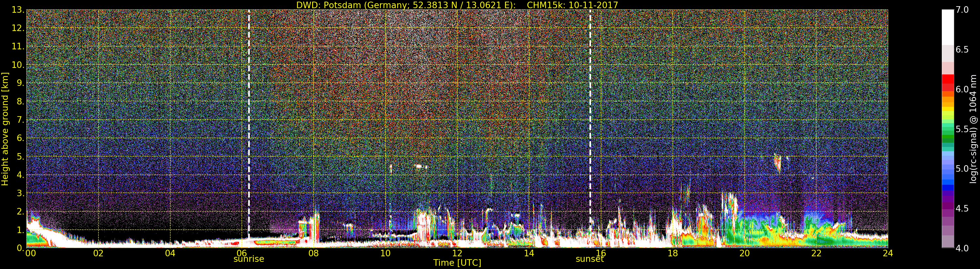Click the 'sunset' label below the axis
980x269 pixels.
pyautogui.click(x=590, y=259)
